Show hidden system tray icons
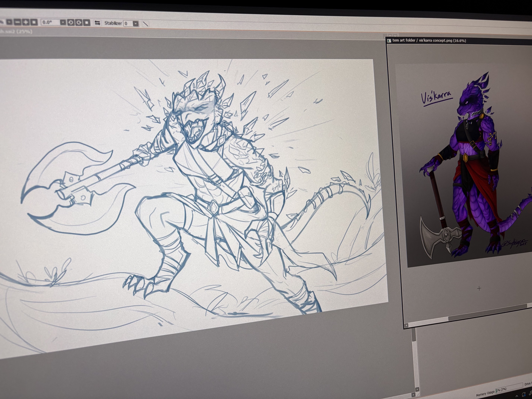The height and width of the screenshot is (399, 532). pos(517,396)
